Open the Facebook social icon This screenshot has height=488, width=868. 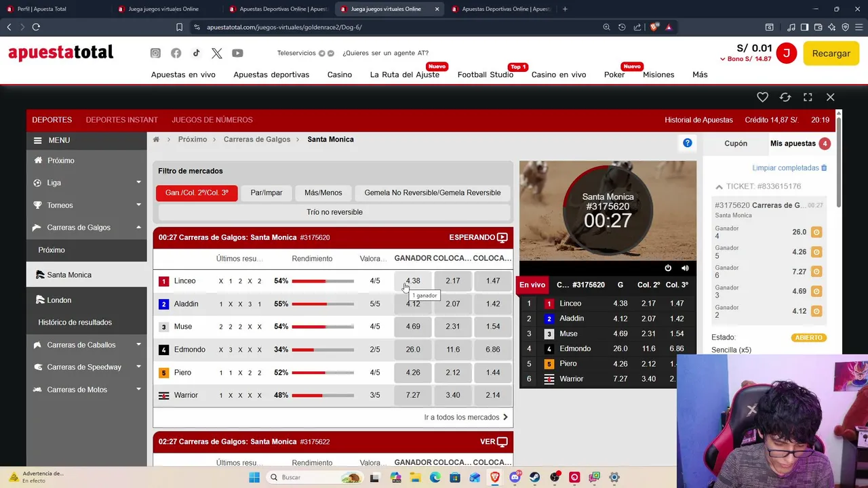[176, 53]
